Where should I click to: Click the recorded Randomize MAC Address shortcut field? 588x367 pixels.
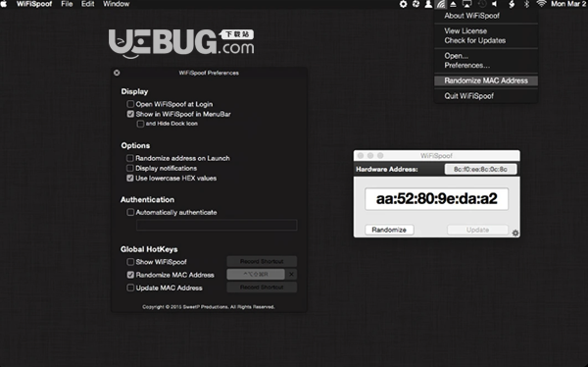pyautogui.click(x=256, y=275)
